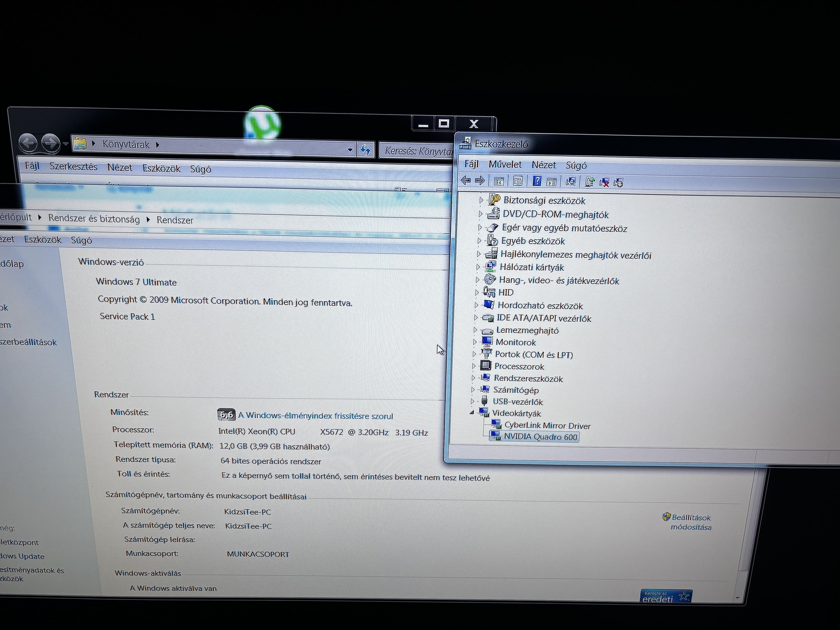Click the Rendszer és biztonság breadcrumb
Viewport: 840px width, 630px height.
(94, 219)
